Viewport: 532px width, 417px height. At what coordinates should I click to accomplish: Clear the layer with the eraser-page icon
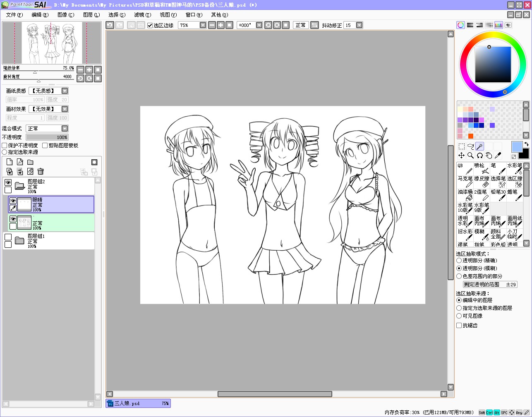30,171
